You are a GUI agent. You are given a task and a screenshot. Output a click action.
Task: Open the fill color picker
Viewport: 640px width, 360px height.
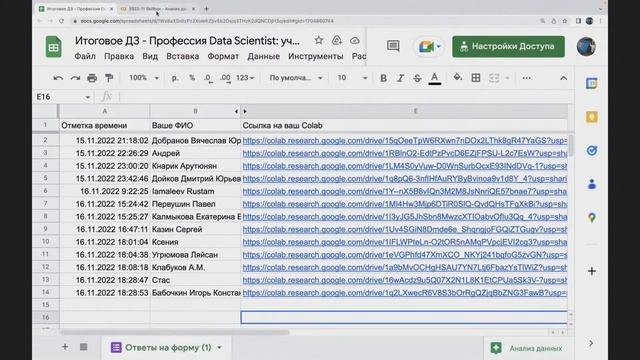pyautogui.click(x=458, y=78)
